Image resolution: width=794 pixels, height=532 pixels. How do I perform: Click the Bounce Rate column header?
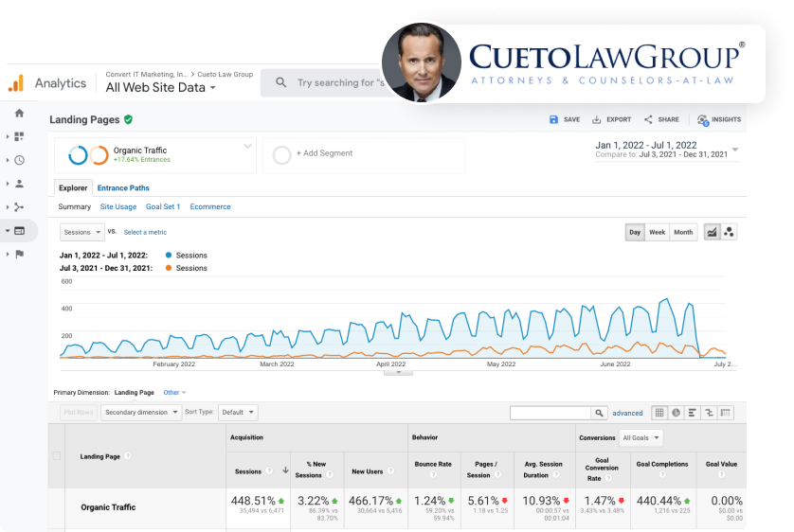pos(433,464)
